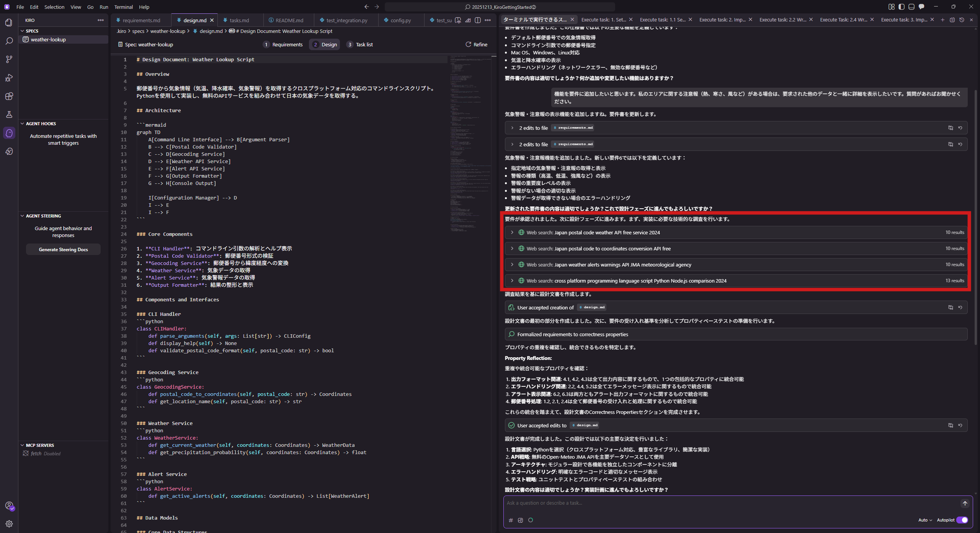Open the Terminal menu
The width and height of the screenshot is (980, 533).
pyautogui.click(x=123, y=7)
